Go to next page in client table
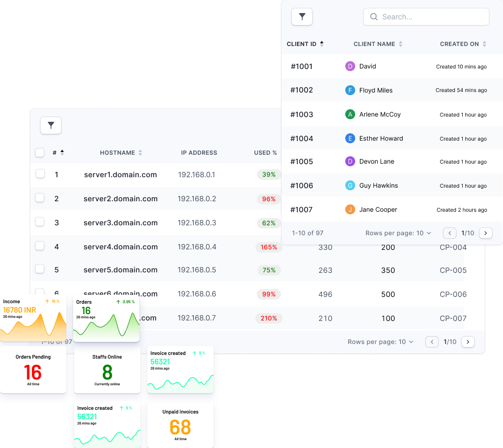 pos(486,233)
